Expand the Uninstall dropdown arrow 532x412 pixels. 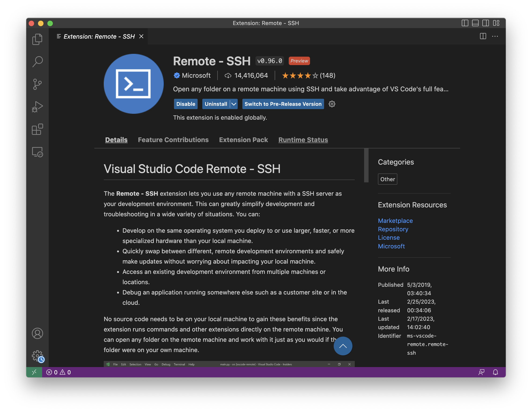[x=234, y=104]
